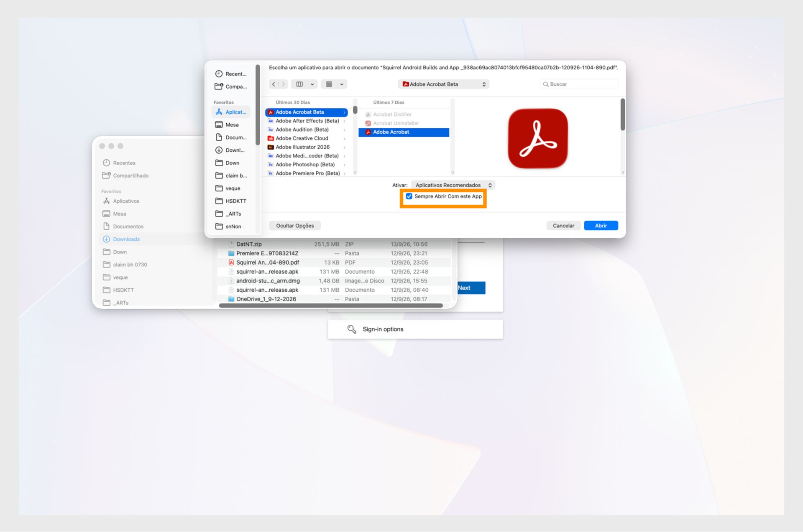Viewport: 803px width, 532px height.
Task: Select Adobe Acrobat Beta folder in list
Action: (x=306, y=112)
